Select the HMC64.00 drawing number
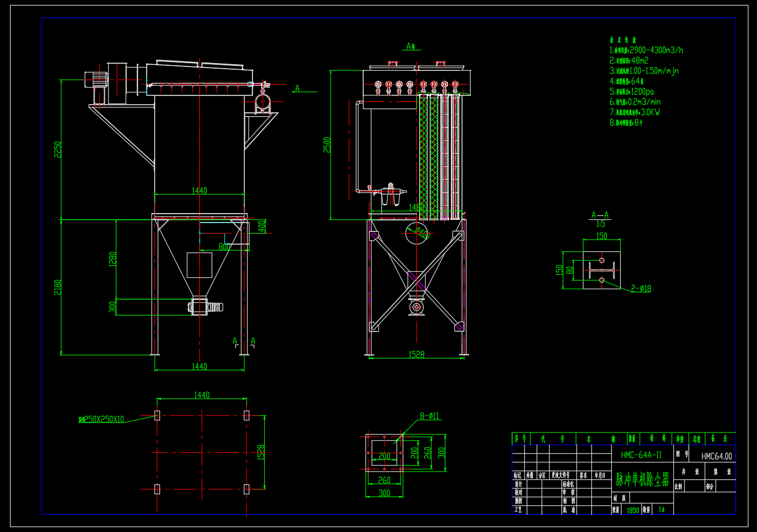This screenshot has width=757, height=532. click(x=717, y=456)
